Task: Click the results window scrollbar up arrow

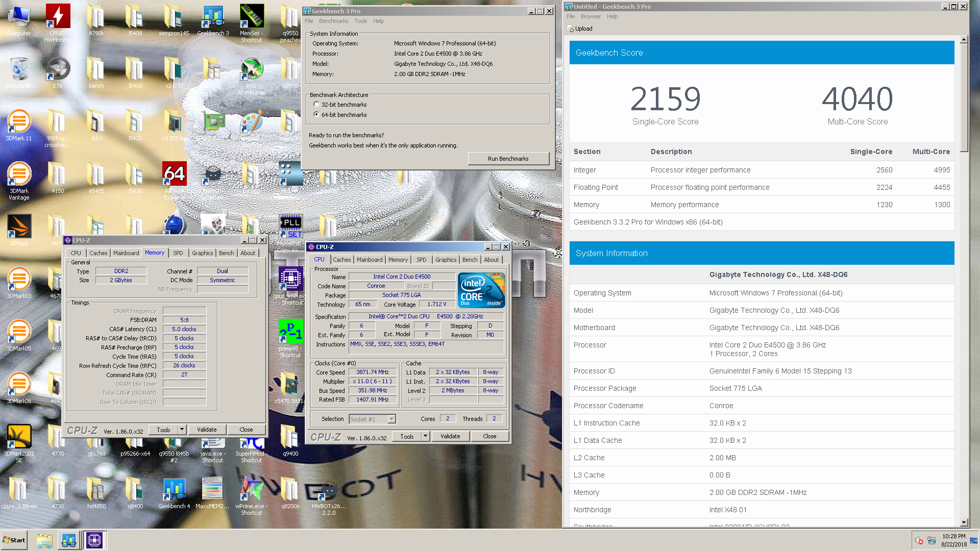Action: click(964, 39)
